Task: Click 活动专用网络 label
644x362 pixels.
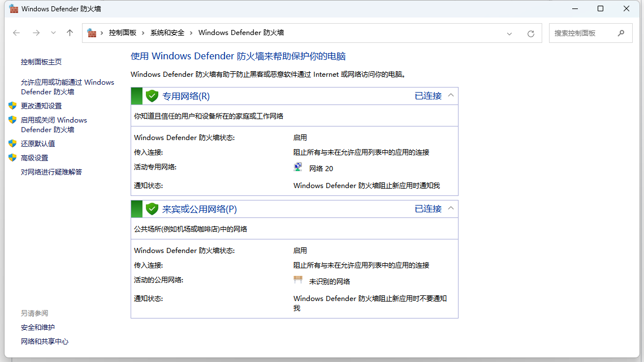Action: pyautogui.click(x=155, y=167)
